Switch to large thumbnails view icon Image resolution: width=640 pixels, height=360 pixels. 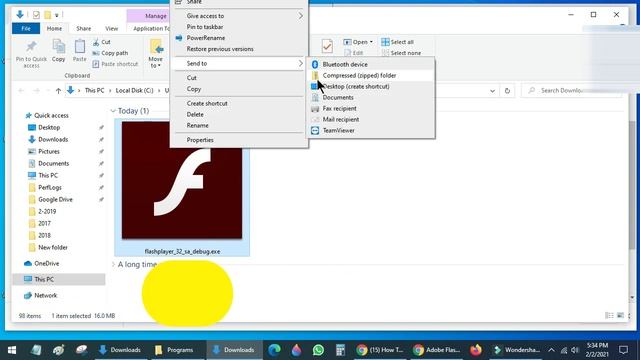620,316
